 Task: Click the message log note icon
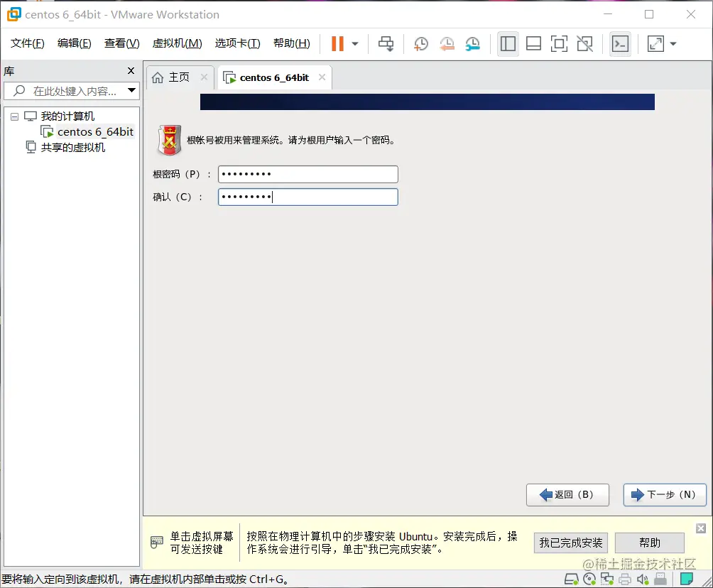[x=686, y=579]
